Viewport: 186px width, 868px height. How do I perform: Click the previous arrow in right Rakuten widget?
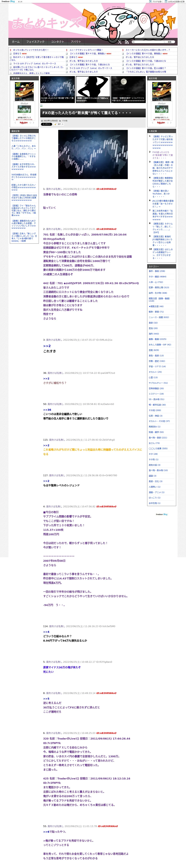click(x=153, y=123)
